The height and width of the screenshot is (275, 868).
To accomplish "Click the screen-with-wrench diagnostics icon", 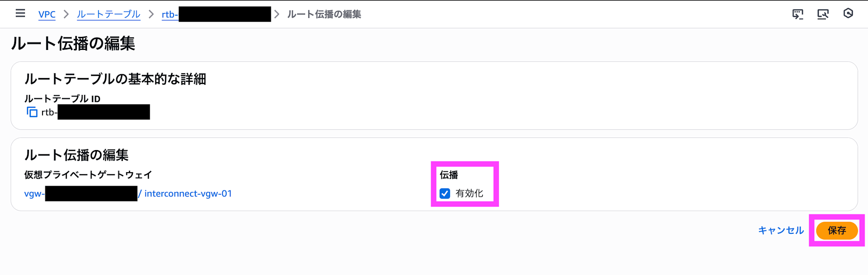I will pyautogui.click(x=823, y=14).
